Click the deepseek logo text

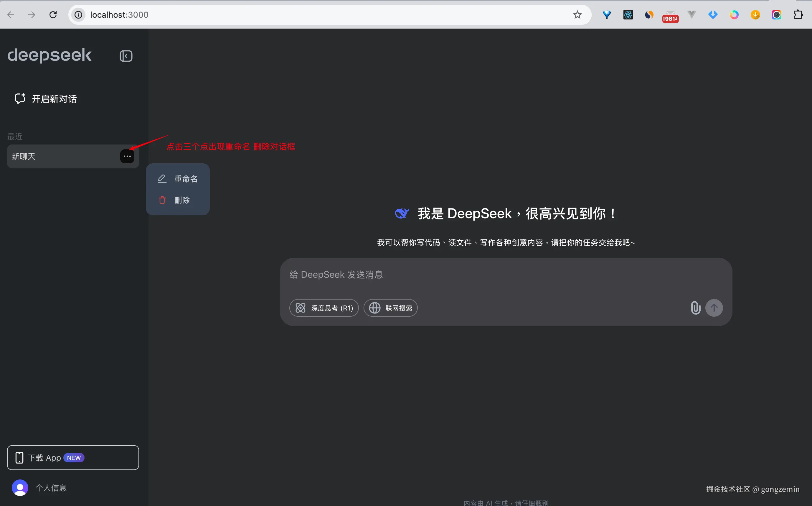[49, 55]
